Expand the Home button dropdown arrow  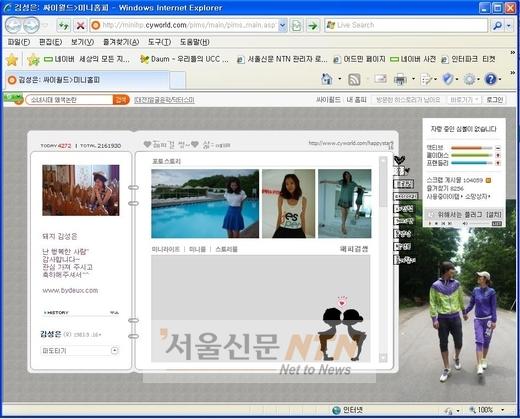point(340,79)
